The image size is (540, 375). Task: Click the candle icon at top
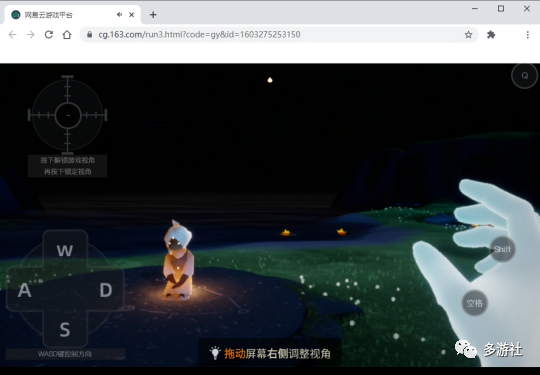[270, 80]
